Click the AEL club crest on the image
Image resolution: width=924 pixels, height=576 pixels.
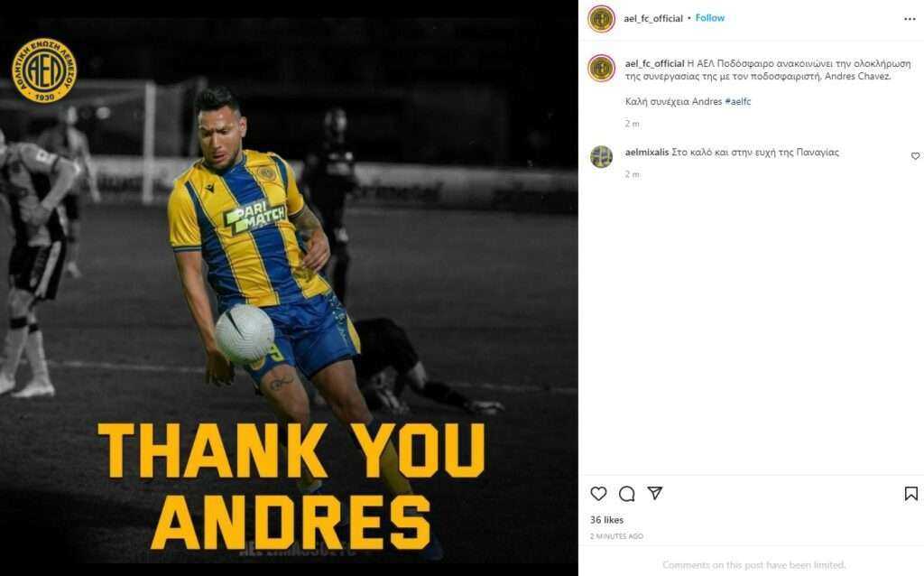44,70
